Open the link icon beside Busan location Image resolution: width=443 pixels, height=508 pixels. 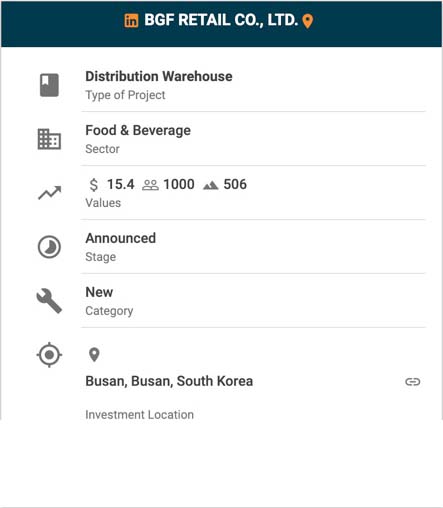tap(413, 382)
